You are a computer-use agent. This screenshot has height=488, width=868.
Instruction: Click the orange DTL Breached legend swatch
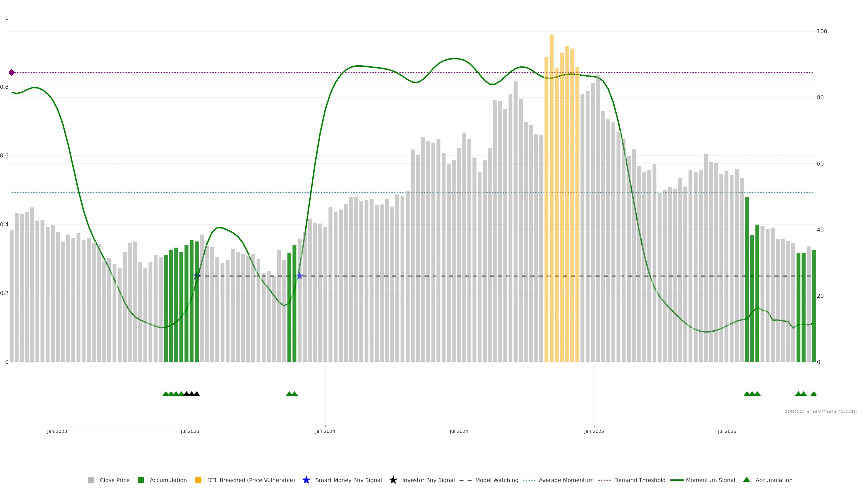click(x=198, y=480)
